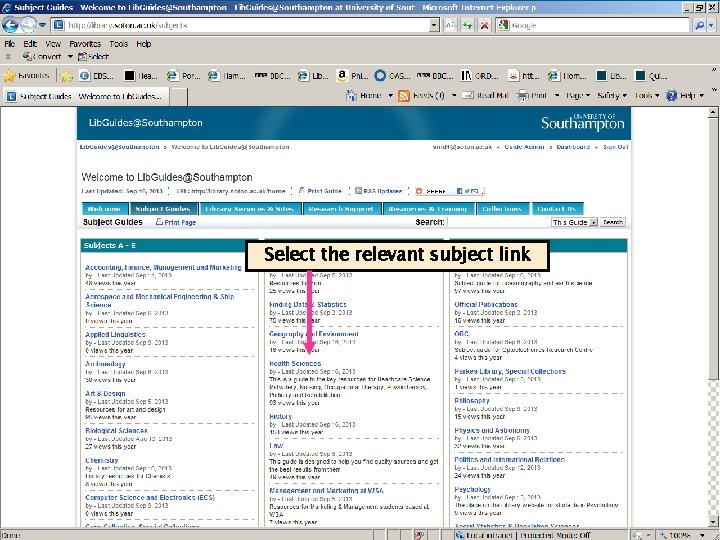The height and width of the screenshot is (540, 720).
Task: Switch to the Welcome guide tab
Action: coord(105,208)
